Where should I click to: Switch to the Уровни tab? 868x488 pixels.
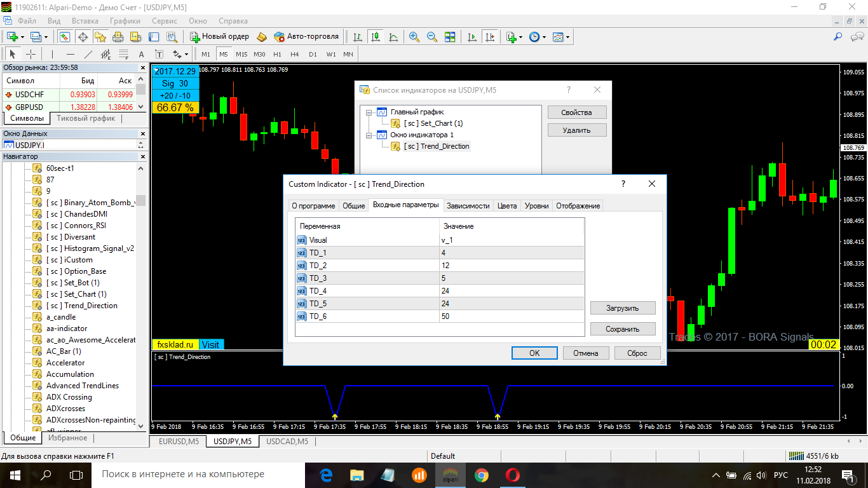pyautogui.click(x=537, y=206)
